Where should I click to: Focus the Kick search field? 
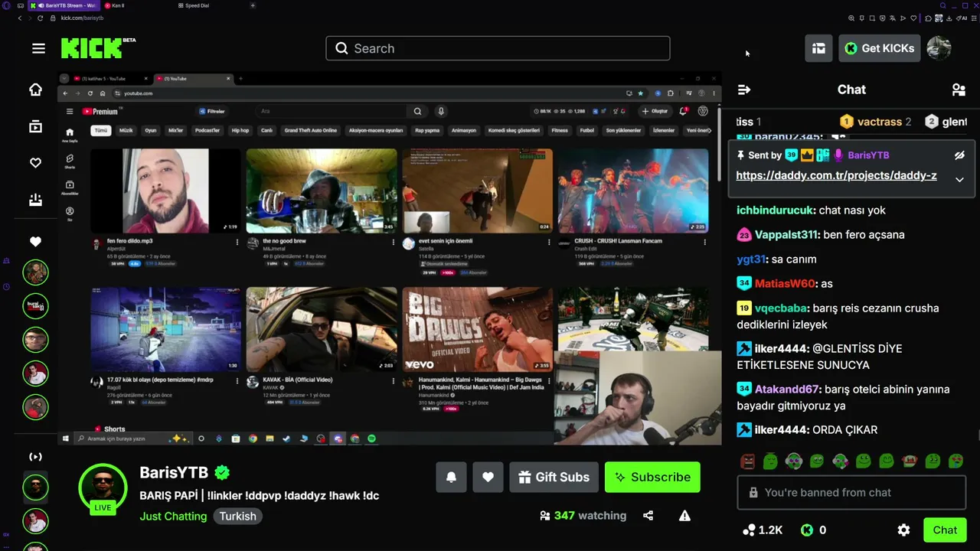click(x=498, y=48)
